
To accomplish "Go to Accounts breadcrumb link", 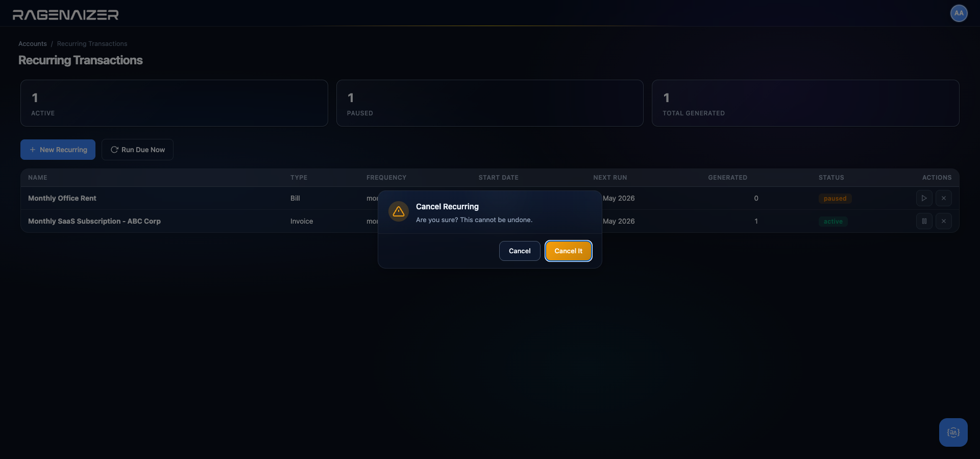I will pyautogui.click(x=33, y=44).
